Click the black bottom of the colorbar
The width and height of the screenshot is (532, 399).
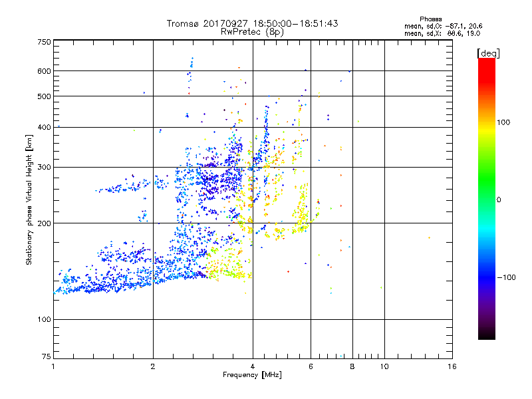click(x=487, y=334)
